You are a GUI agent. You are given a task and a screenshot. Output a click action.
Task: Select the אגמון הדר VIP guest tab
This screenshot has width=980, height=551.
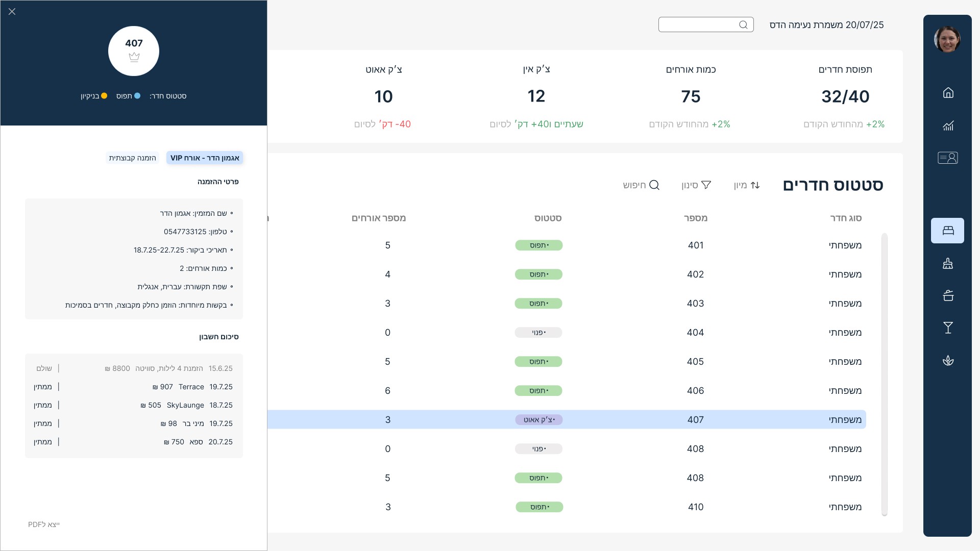(x=205, y=158)
